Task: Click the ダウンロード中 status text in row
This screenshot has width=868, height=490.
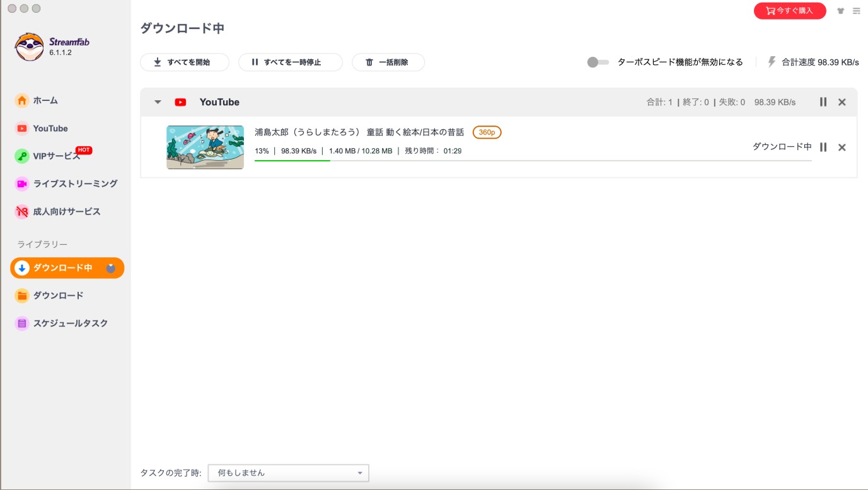Action: click(782, 146)
